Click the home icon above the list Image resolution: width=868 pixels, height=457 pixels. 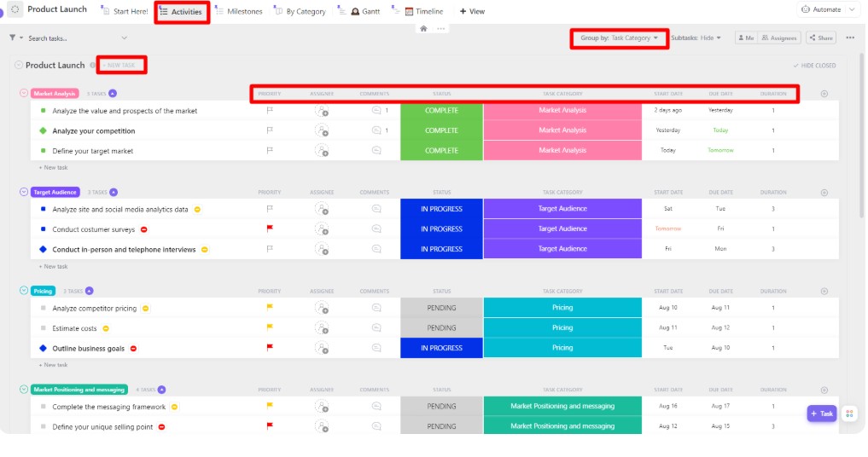(423, 29)
